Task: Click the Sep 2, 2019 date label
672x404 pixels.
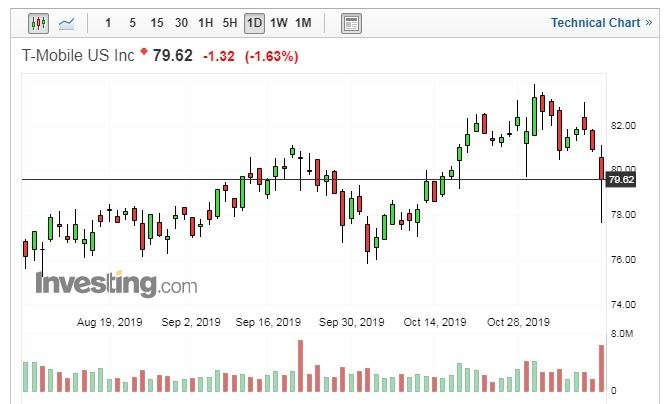Action: coord(191,322)
